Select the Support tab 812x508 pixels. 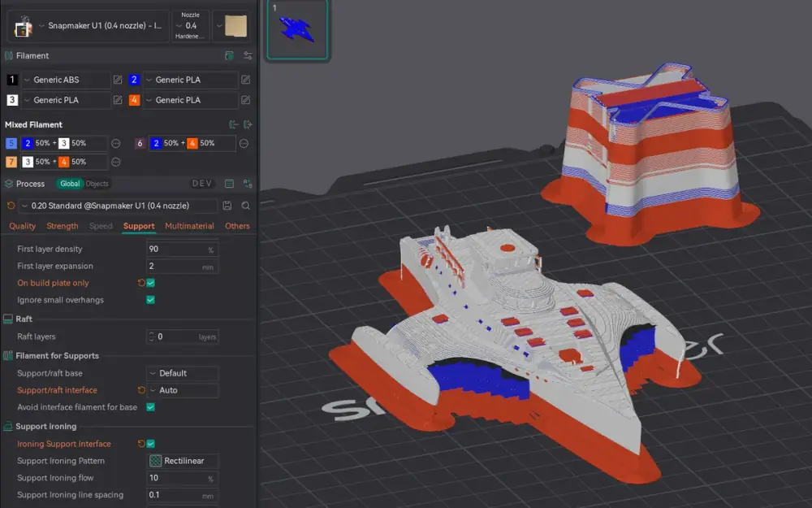[139, 226]
